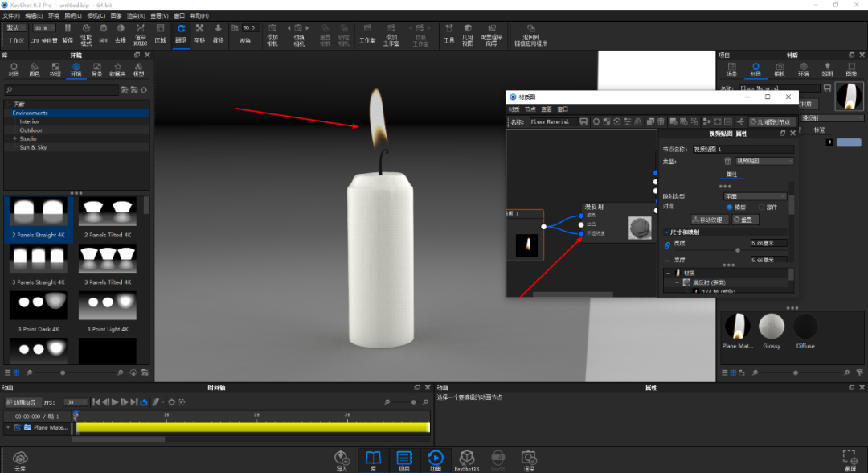The image size is (868, 473).
Task: Switch library to list view icon
Action: (x=8, y=372)
